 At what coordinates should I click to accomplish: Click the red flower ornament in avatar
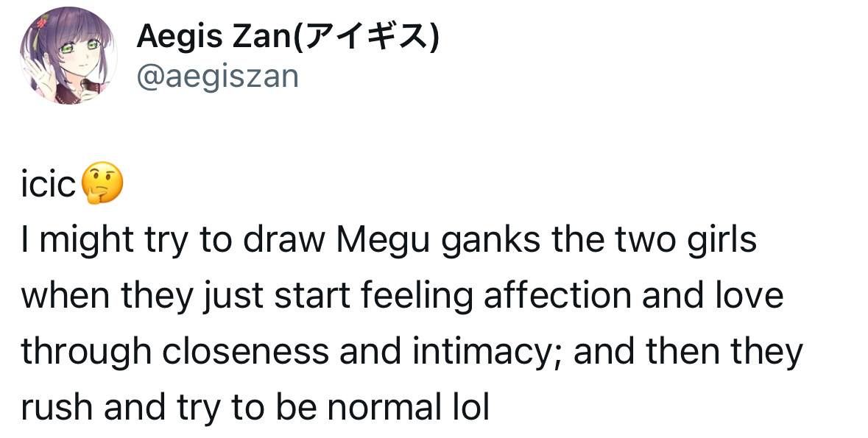click(x=41, y=26)
